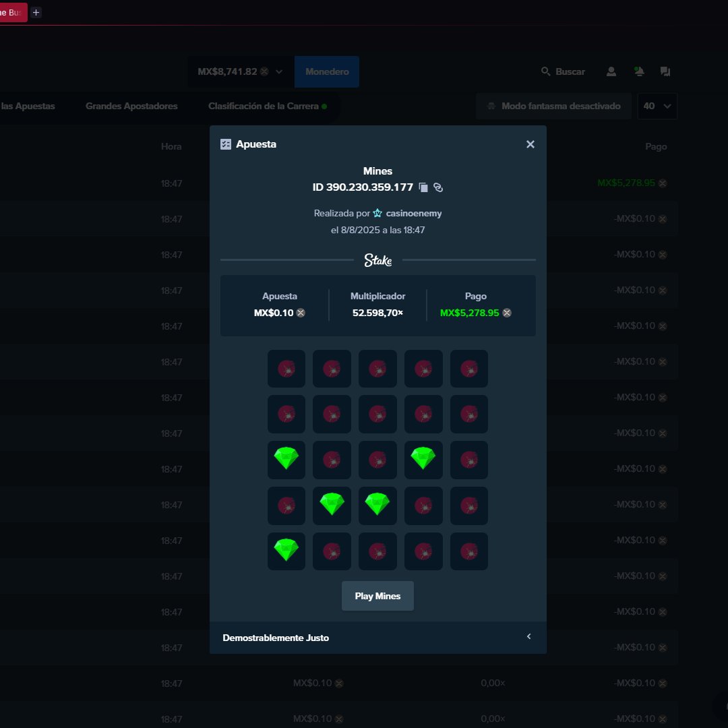This screenshot has width=728, height=728.
Task: Click the mine tile in second row second column
Action: tap(332, 414)
